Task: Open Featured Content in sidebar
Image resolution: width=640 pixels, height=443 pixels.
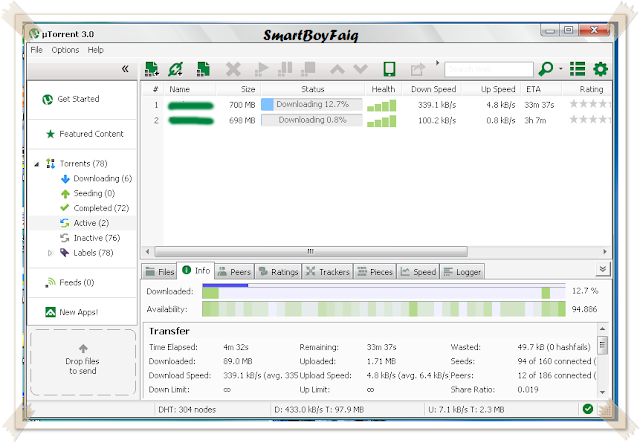Action: [x=85, y=134]
